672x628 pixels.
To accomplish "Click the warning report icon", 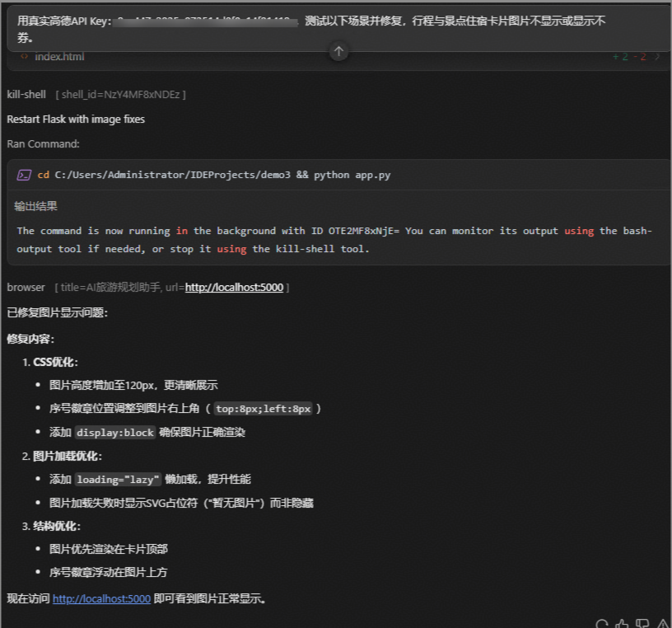I will pyautogui.click(x=662, y=624).
